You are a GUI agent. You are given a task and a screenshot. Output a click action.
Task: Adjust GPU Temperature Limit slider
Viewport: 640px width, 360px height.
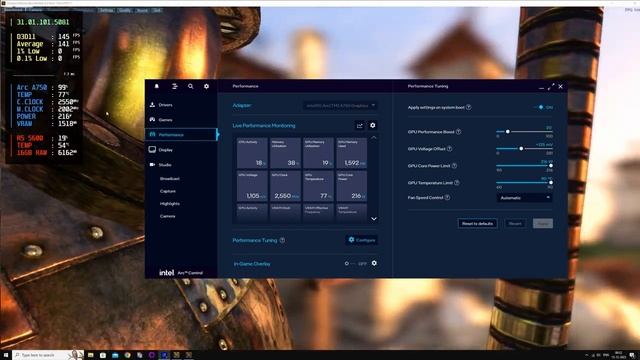click(x=524, y=182)
